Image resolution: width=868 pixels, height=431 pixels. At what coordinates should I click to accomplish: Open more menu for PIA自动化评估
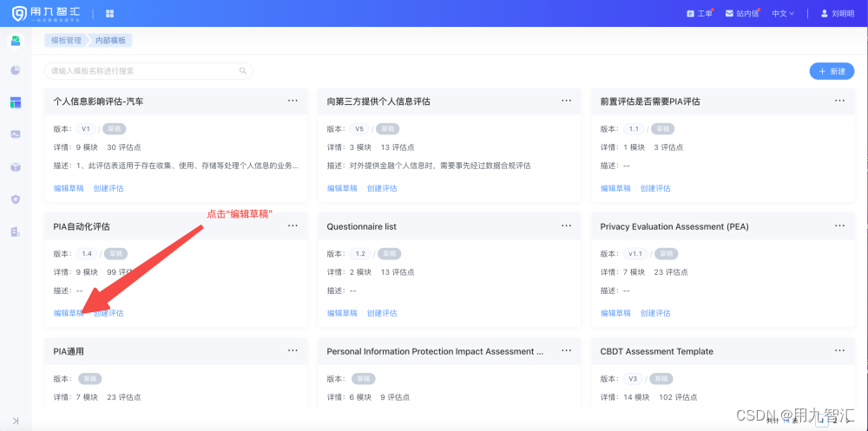point(293,225)
